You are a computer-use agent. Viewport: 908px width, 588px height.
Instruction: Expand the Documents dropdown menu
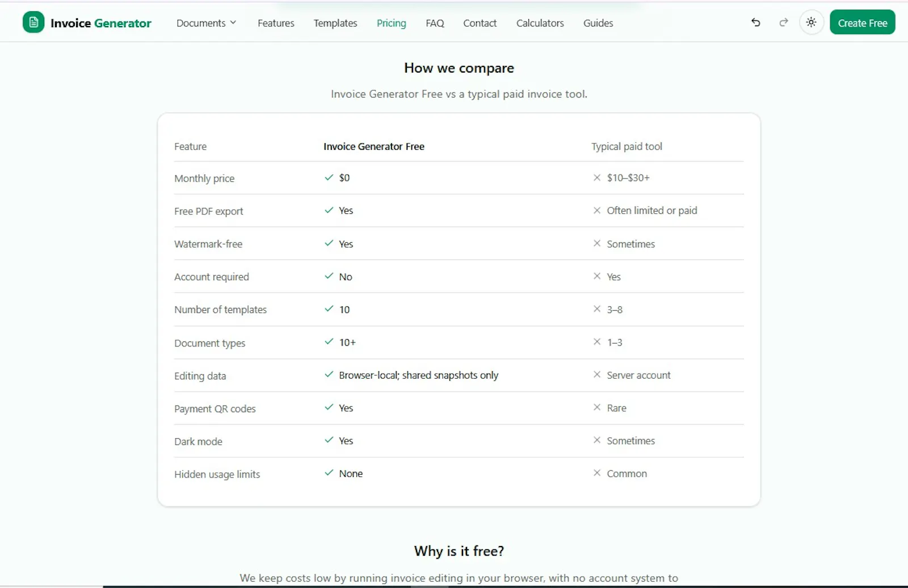[206, 23]
